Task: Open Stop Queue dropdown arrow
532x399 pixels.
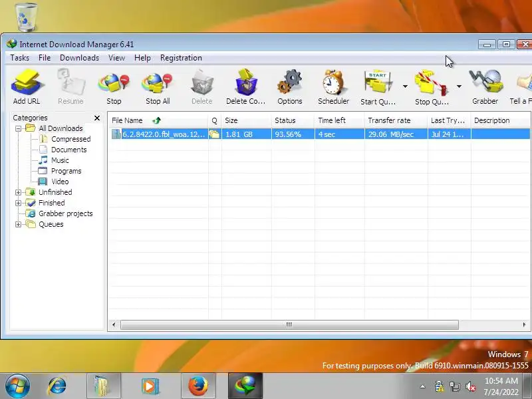Action: pos(459,86)
